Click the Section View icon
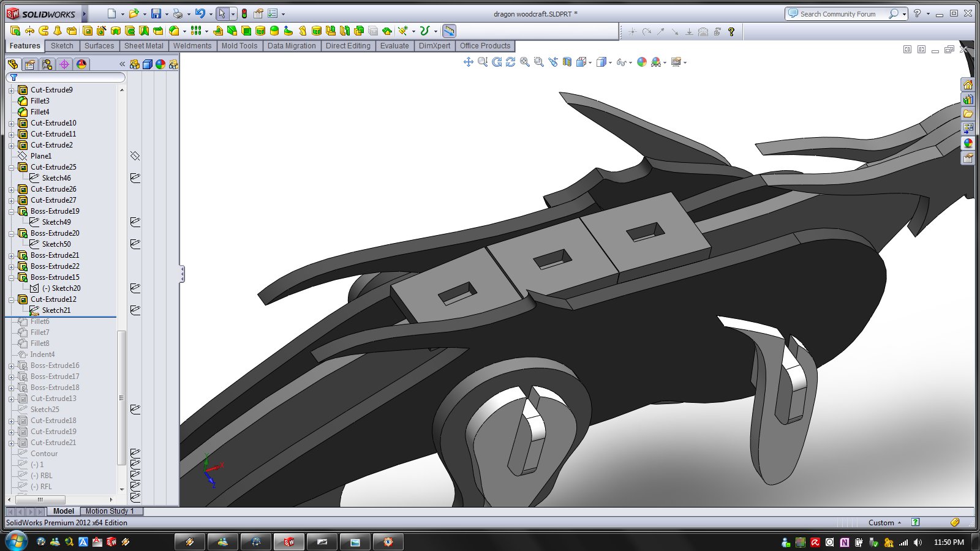 pyautogui.click(x=567, y=62)
